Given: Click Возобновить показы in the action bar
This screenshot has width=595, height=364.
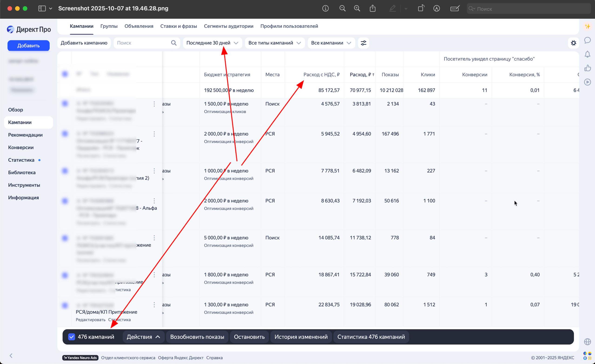Looking at the screenshot, I should tap(197, 337).
